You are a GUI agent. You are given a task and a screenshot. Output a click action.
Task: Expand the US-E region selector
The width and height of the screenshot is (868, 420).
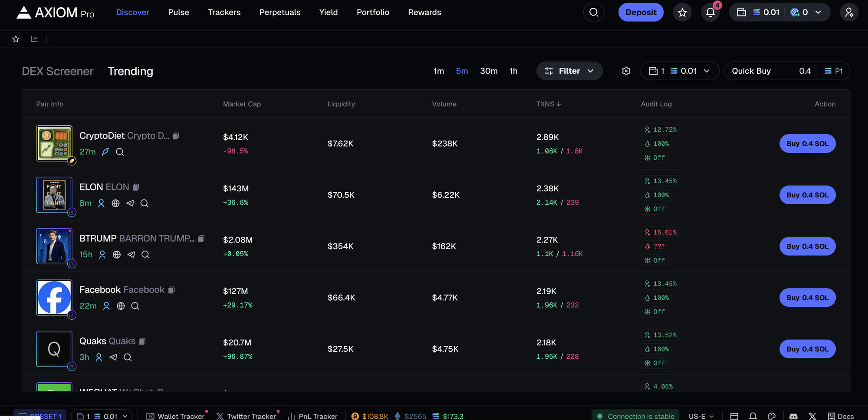700,416
